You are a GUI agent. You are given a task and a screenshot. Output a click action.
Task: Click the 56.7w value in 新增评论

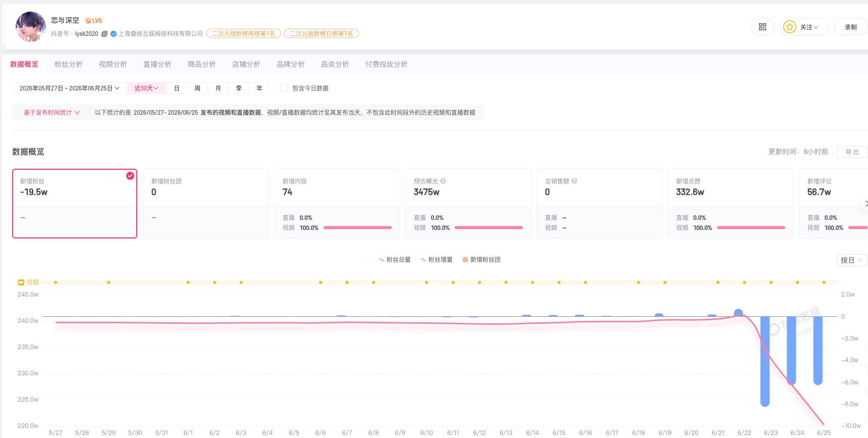pyautogui.click(x=819, y=192)
